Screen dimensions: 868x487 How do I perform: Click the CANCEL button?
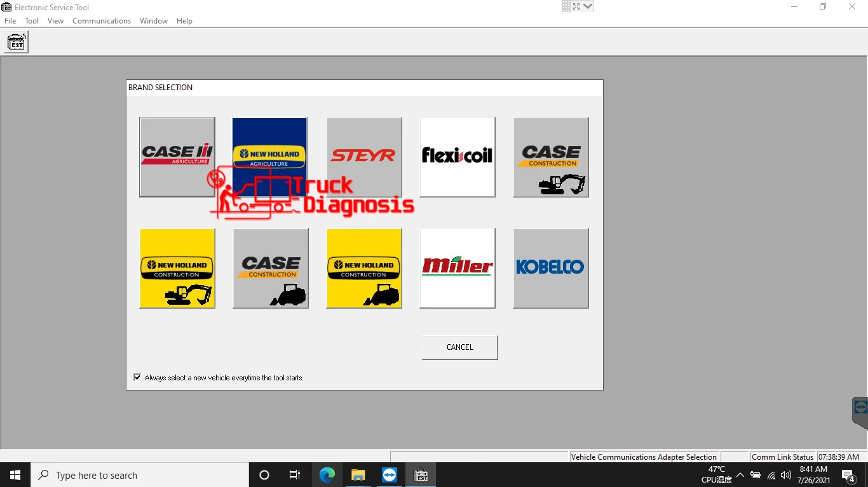(x=460, y=347)
